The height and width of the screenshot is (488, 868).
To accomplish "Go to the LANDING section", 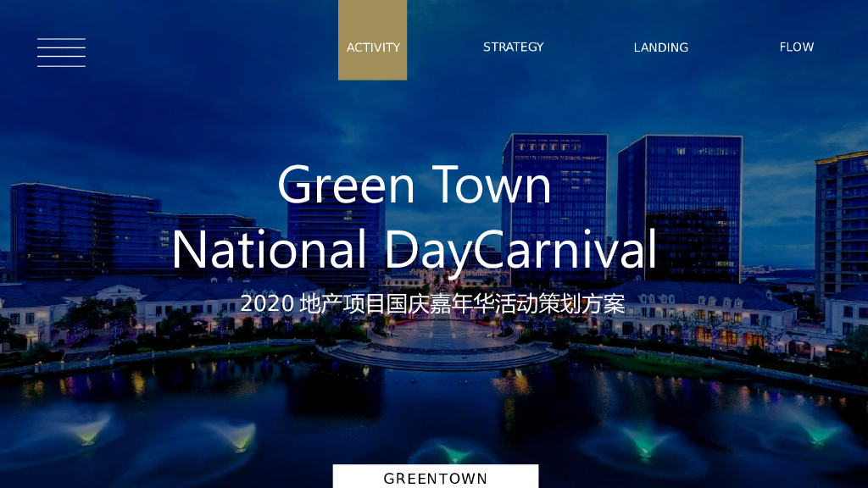I will [x=660, y=47].
